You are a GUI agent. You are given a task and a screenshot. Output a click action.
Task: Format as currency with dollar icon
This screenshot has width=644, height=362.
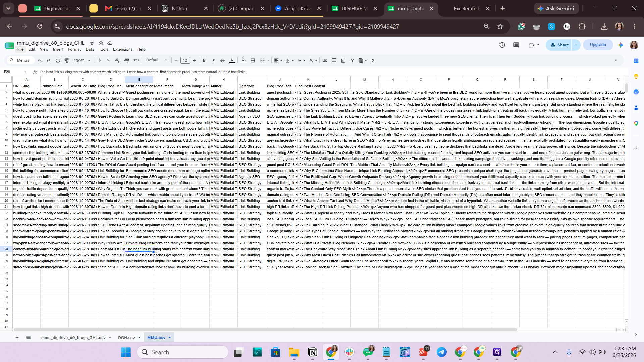pyautogui.click(x=100, y=60)
